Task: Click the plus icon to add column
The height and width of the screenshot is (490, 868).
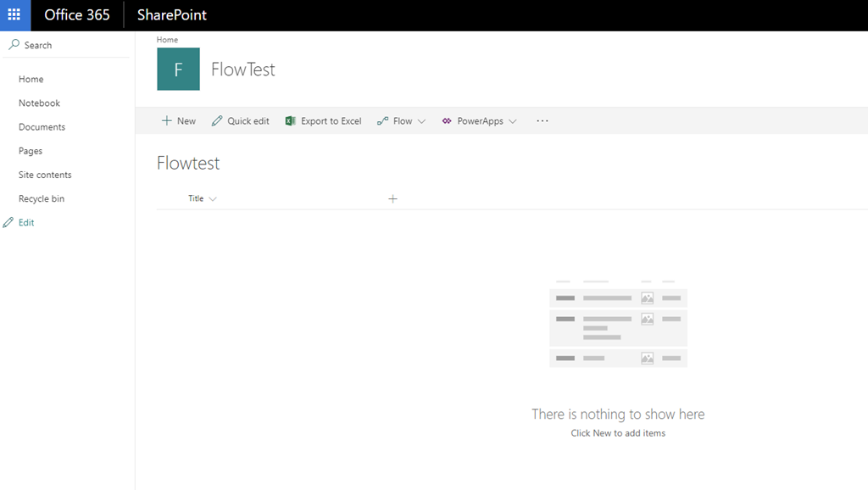Action: (x=392, y=199)
